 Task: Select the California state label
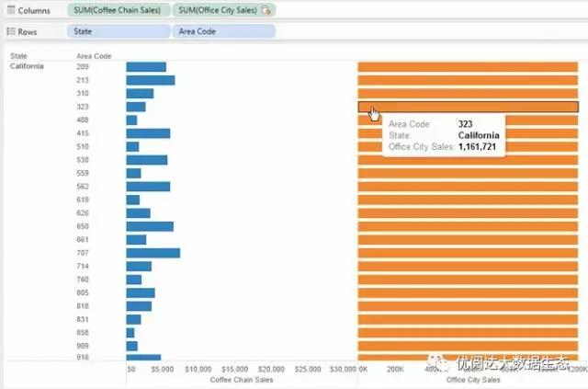point(26,67)
